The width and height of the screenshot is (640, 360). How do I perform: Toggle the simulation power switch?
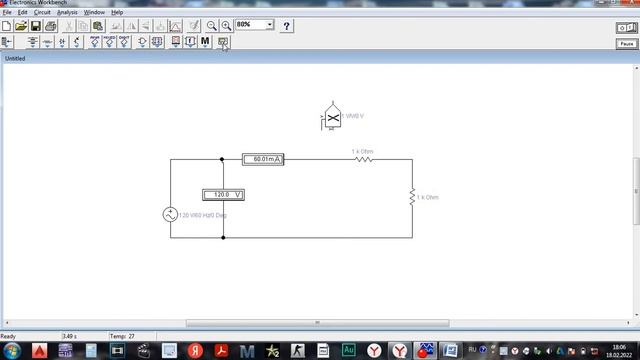click(x=627, y=28)
